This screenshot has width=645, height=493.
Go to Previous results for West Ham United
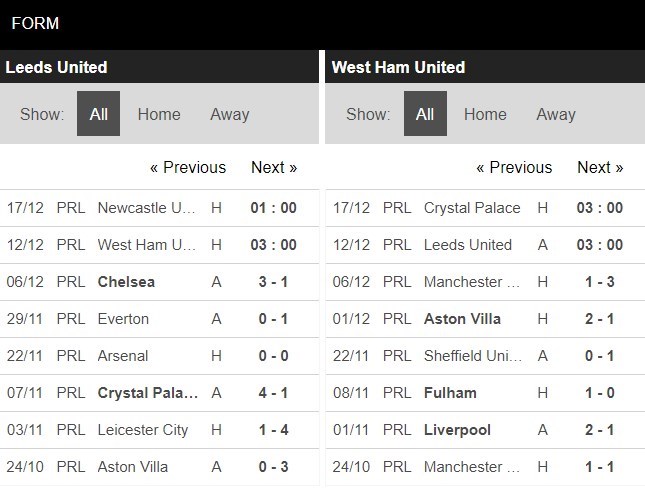(514, 168)
